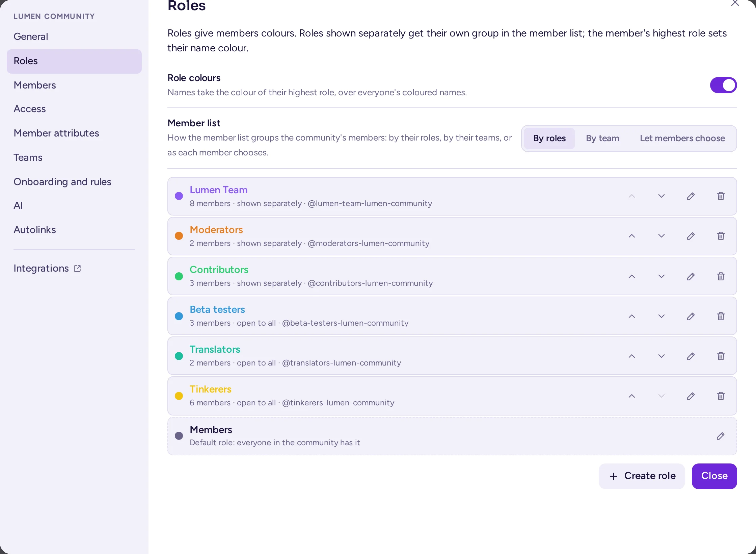756x554 pixels.
Task: Click Translators teal colour dot
Action: [179, 356]
